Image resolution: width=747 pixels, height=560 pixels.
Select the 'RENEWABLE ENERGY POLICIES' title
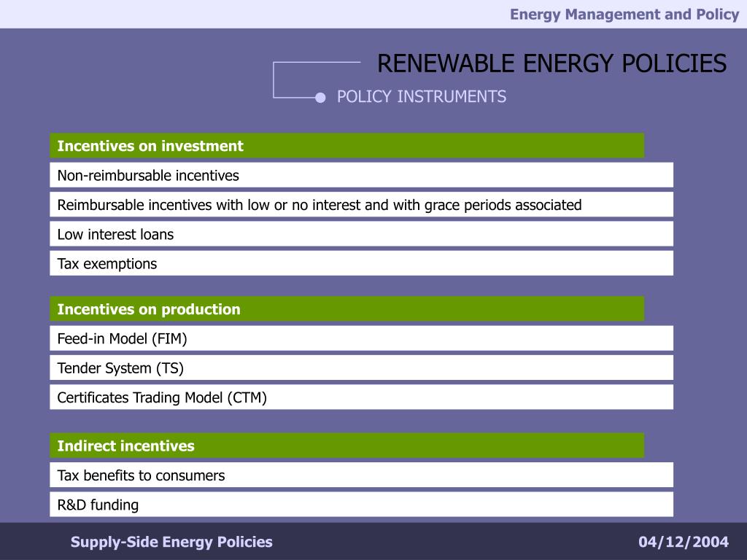551,63
